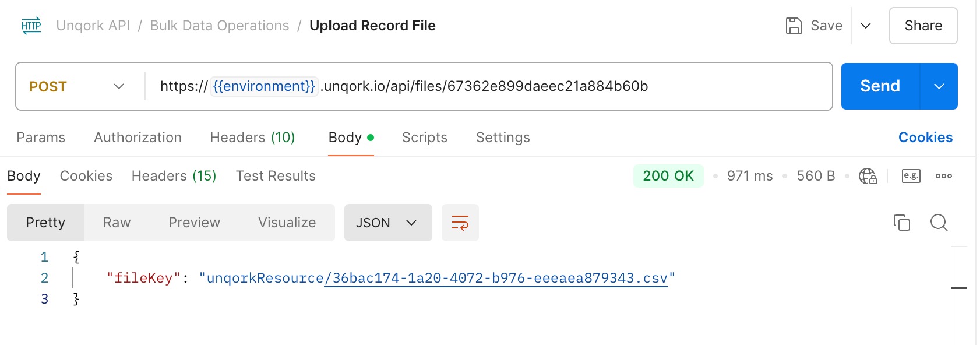Viewport: 980px width, 345px height.
Task: Expand the Save options chevron
Action: click(866, 26)
